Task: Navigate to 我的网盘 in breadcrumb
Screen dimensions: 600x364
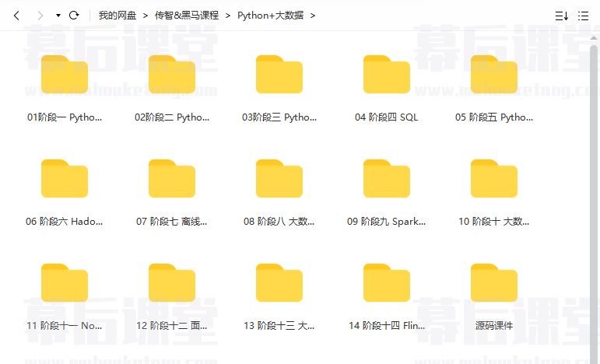Action: pos(117,16)
